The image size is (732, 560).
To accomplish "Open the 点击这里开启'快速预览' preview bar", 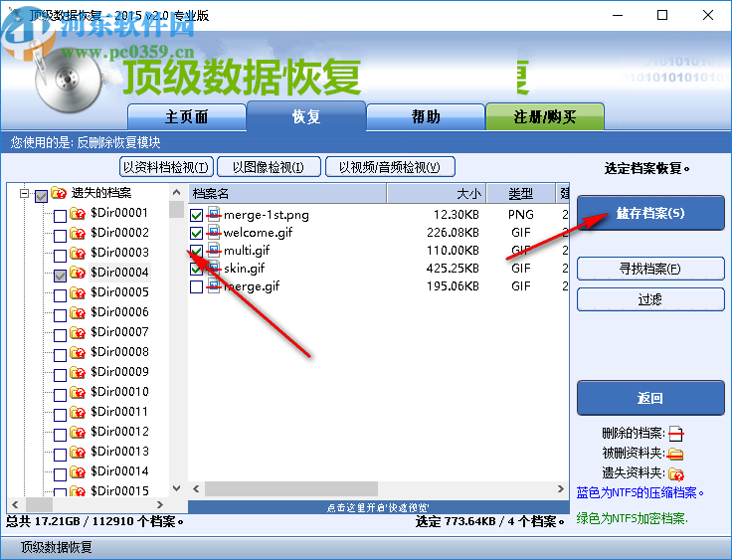I will [x=379, y=507].
